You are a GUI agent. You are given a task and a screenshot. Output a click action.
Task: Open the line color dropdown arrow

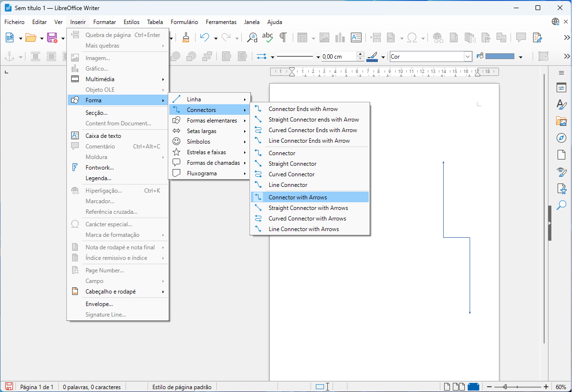(x=383, y=57)
